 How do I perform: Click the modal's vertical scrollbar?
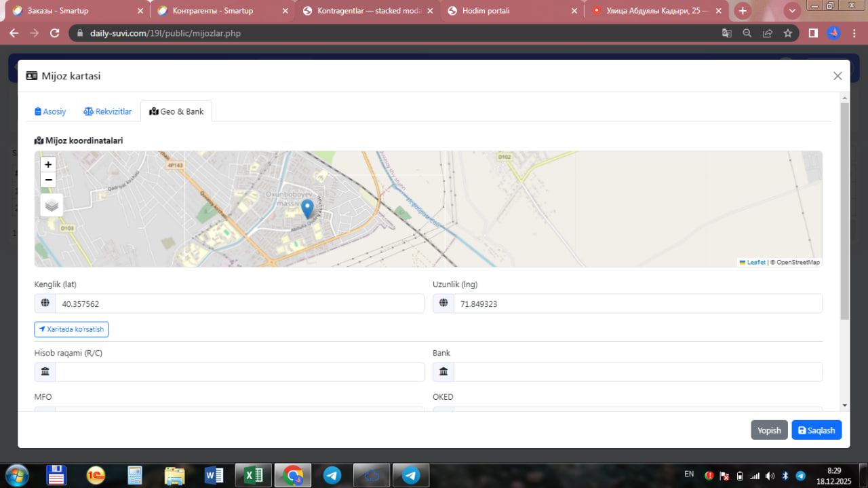[844, 210]
